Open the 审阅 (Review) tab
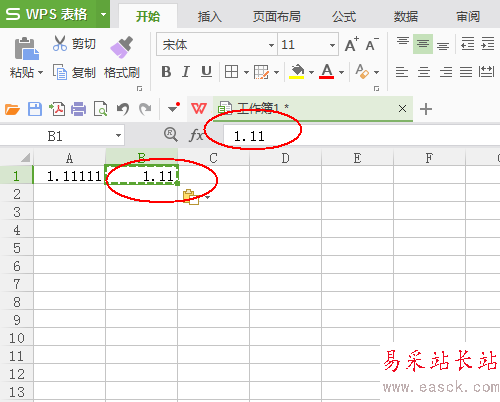Image resolution: width=500 pixels, height=402 pixels. (468, 16)
